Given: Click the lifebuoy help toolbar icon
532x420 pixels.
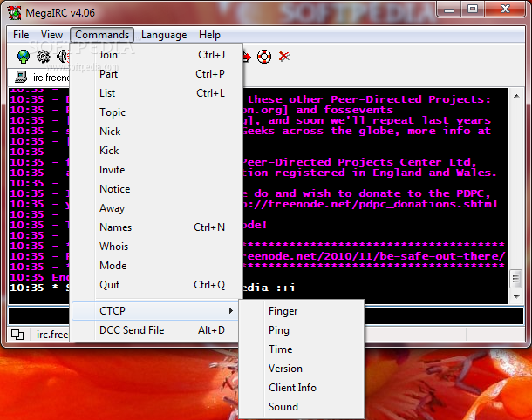Looking at the screenshot, I should pos(264,57).
